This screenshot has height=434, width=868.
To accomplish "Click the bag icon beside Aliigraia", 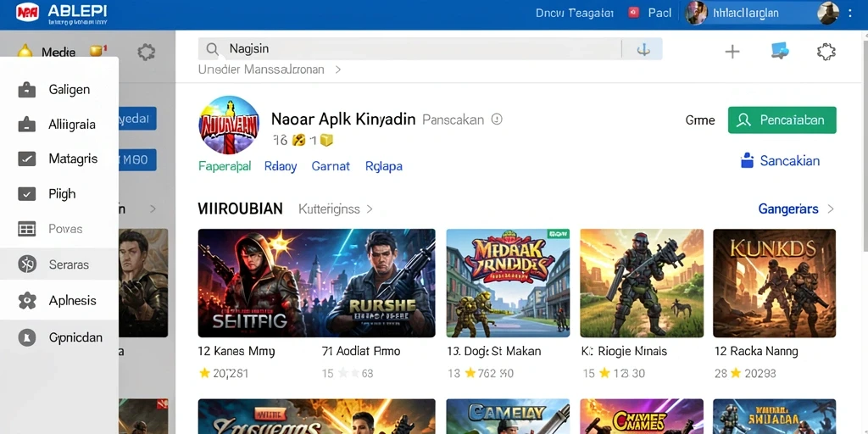I will click(26, 124).
